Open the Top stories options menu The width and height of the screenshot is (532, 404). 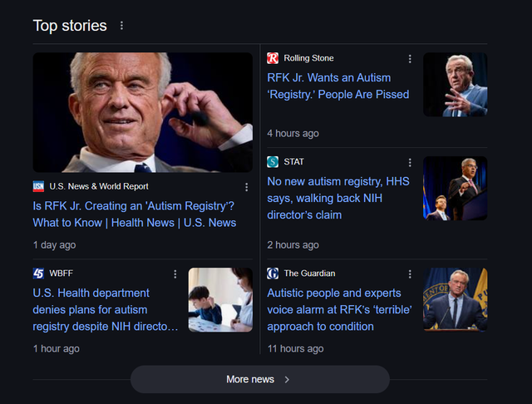pyautogui.click(x=121, y=26)
